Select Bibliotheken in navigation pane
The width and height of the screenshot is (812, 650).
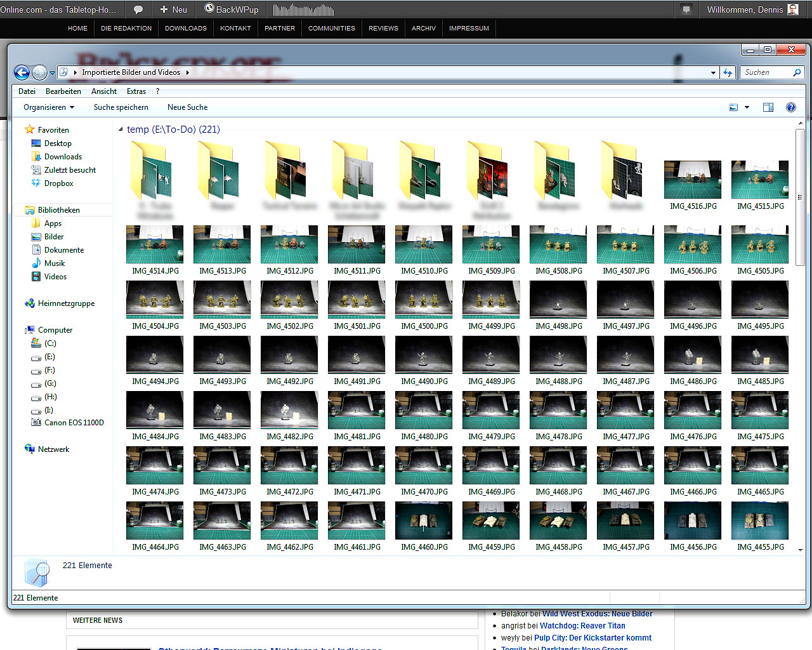tap(58, 210)
